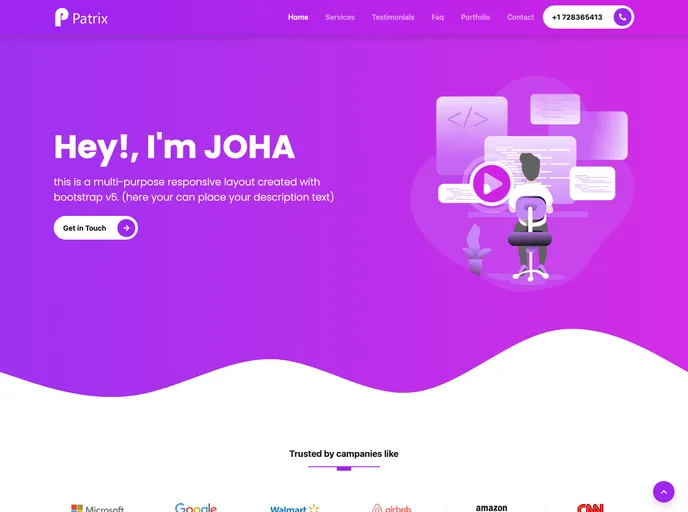Click the Amazon logo

(491, 508)
